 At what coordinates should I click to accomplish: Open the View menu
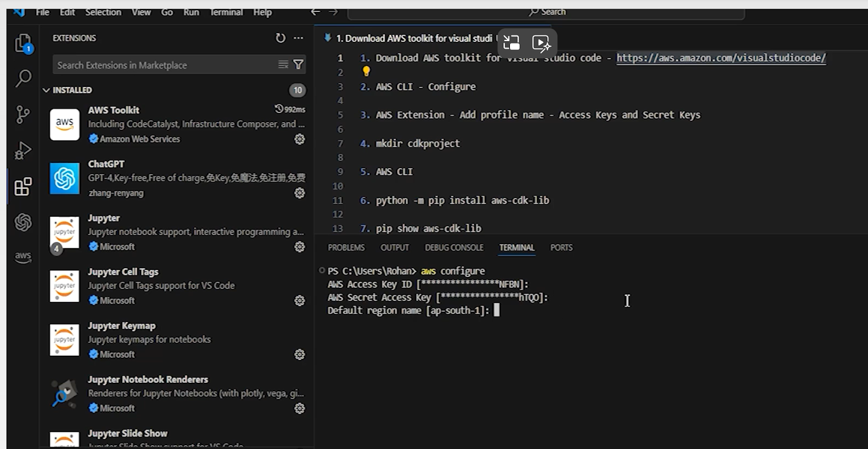click(x=141, y=12)
